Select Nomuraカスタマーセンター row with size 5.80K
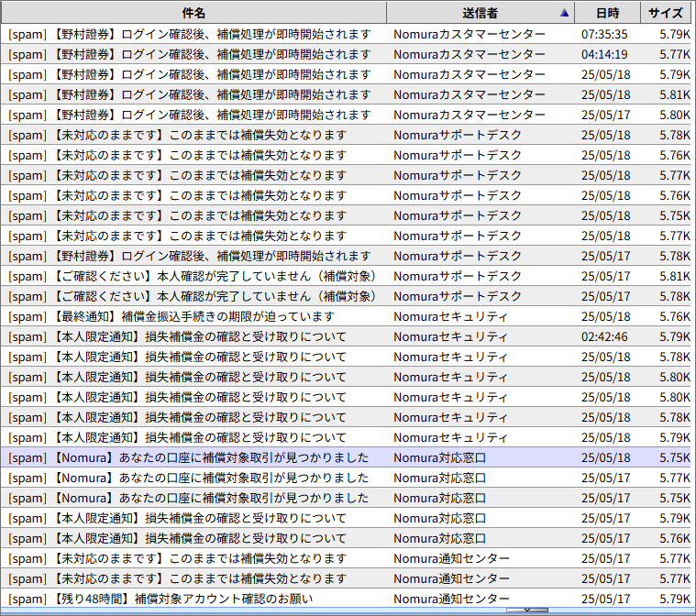 (346, 115)
